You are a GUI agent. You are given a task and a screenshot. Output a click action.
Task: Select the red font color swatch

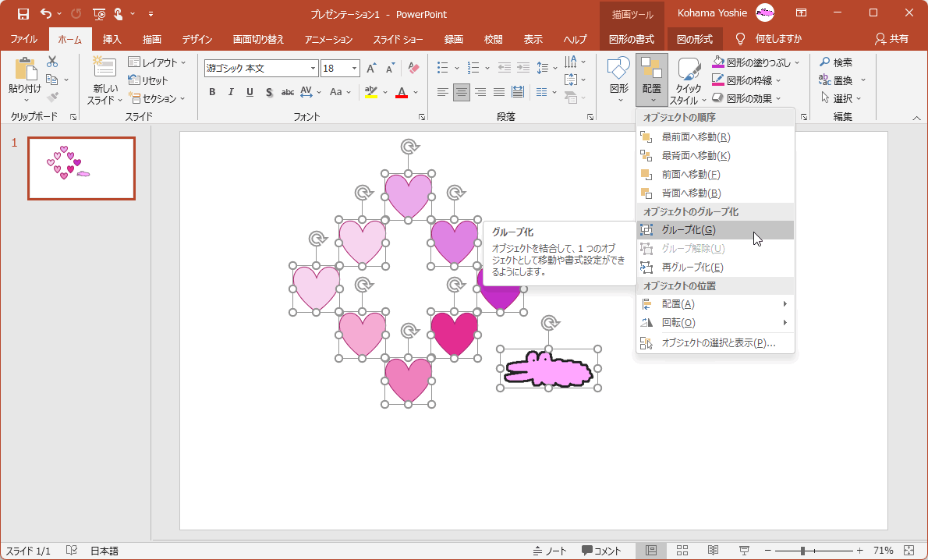[x=400, y=91]
